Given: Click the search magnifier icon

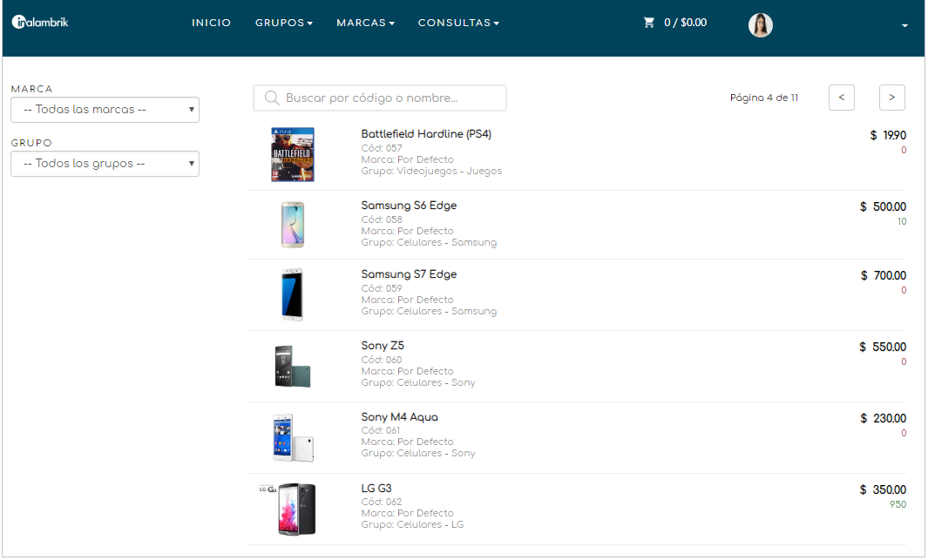Looking at the screenshot, I should click(x=272, y=98).
